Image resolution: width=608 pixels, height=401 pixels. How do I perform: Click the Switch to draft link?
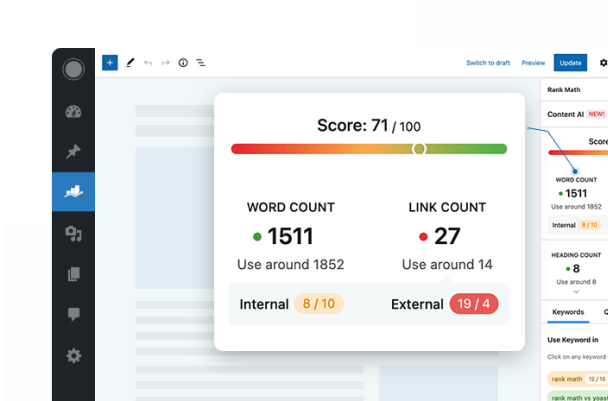(x=488, y=63)
